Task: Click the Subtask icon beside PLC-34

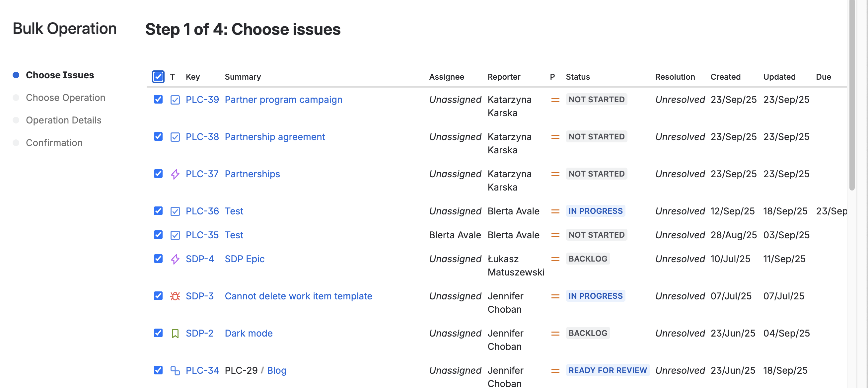Action: 175,370
